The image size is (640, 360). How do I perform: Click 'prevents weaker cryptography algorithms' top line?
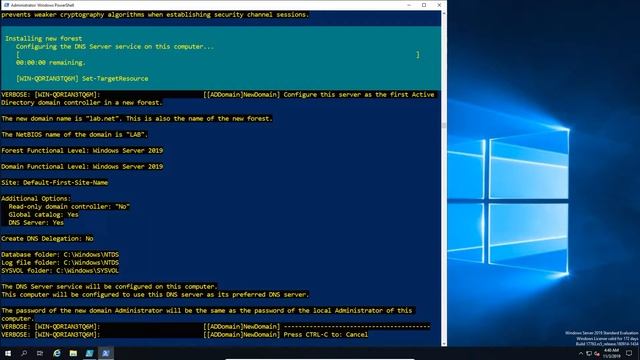[x=155, y=14]
